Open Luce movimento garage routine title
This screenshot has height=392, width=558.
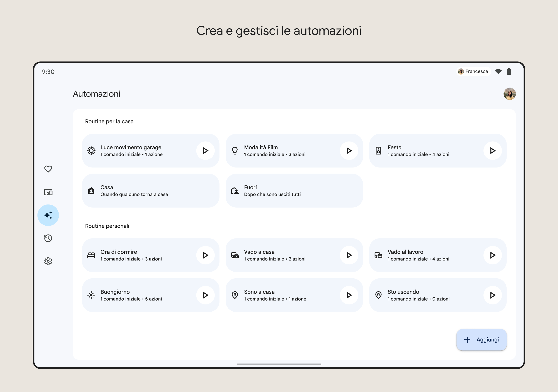pos(131,147)
